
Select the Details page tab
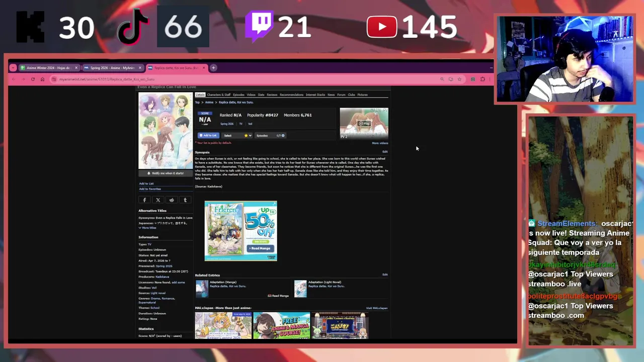(200, 95)
